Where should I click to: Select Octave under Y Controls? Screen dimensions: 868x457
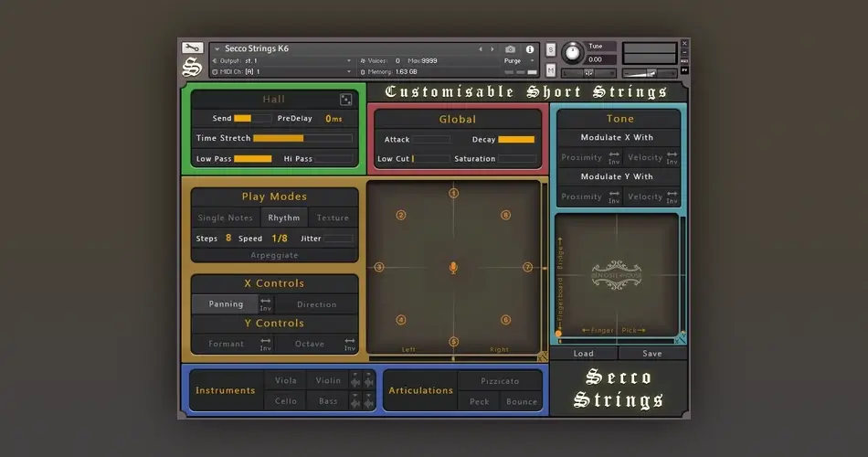(310, 344)
